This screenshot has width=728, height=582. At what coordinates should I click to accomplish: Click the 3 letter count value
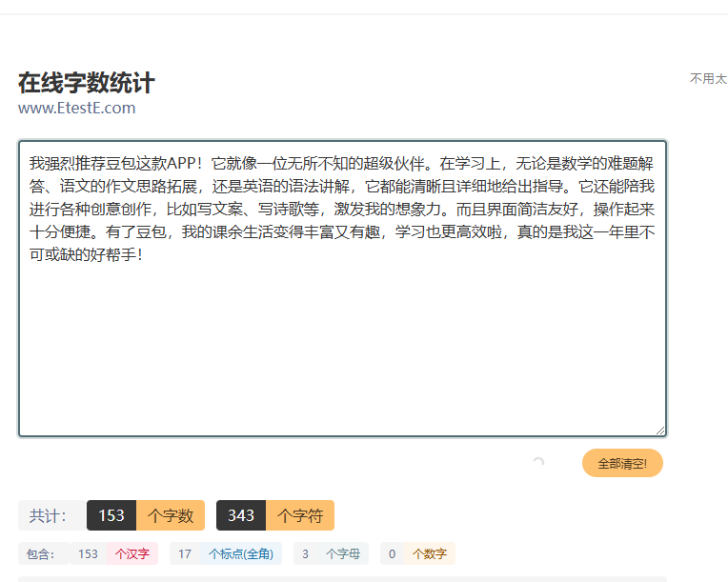(x=305, y=553)
